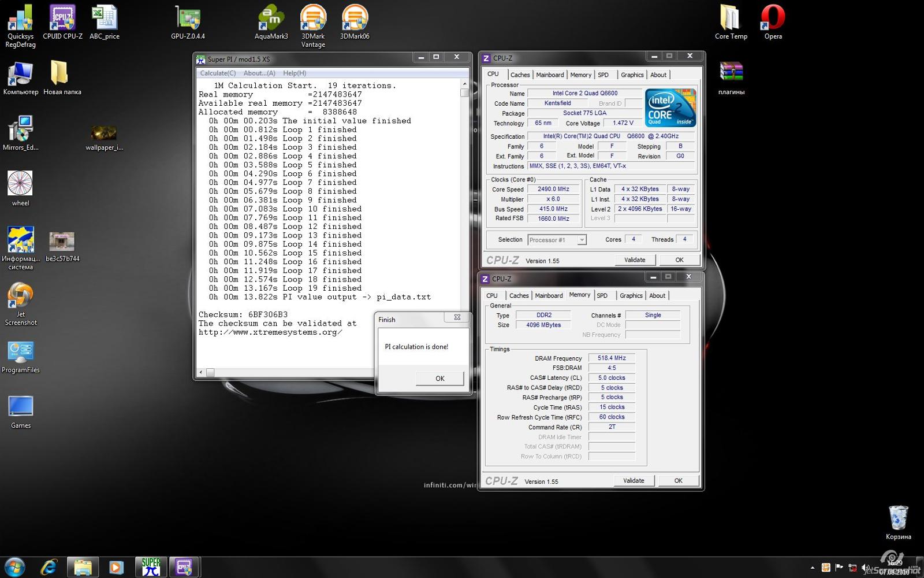Select Caches tab in upper CPU-Z window
Screen dimensions: 924x578
(520, 75)
